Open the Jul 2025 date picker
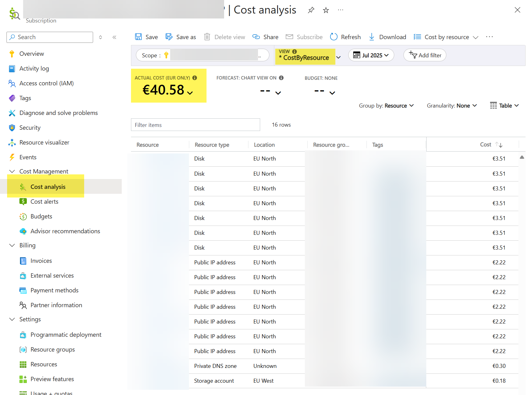Viewport: 532px width, 395px height. click(371, 55)
